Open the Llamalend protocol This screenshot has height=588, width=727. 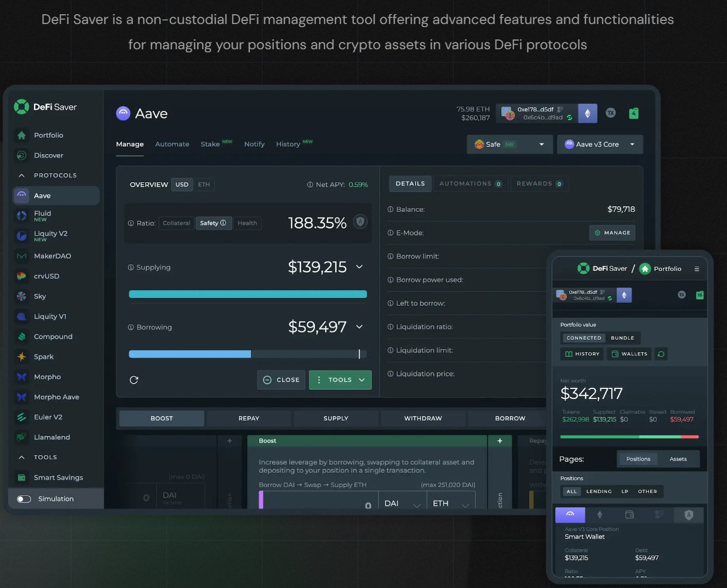pos(52,437)
